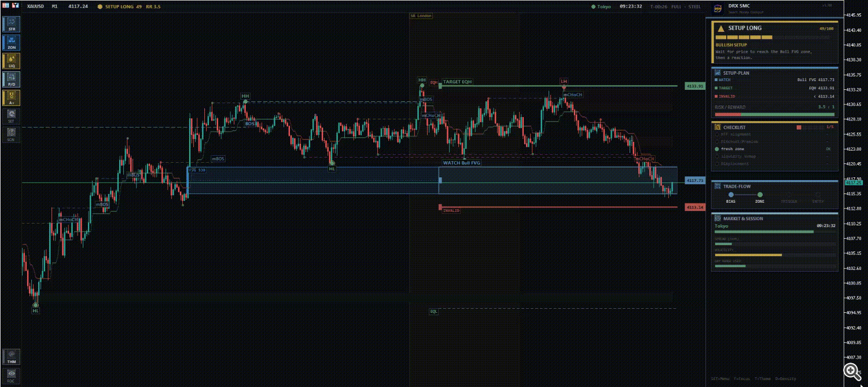Click the 4117.24 price in header
Screen dimensions: 868x387
[78, 6]
